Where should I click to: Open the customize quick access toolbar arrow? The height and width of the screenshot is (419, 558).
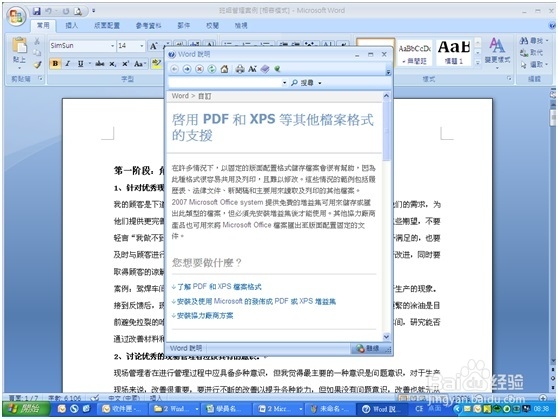pyautogui.click(x=94, y=11)
